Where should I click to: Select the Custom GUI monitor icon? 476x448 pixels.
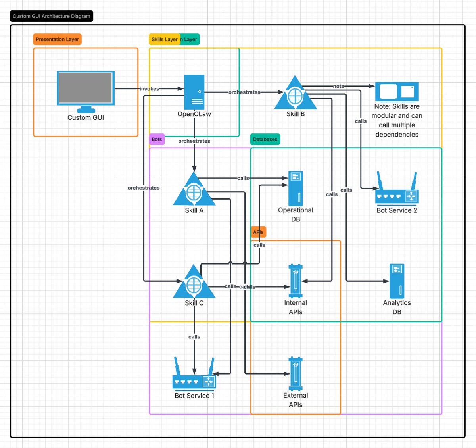point(86,92)
